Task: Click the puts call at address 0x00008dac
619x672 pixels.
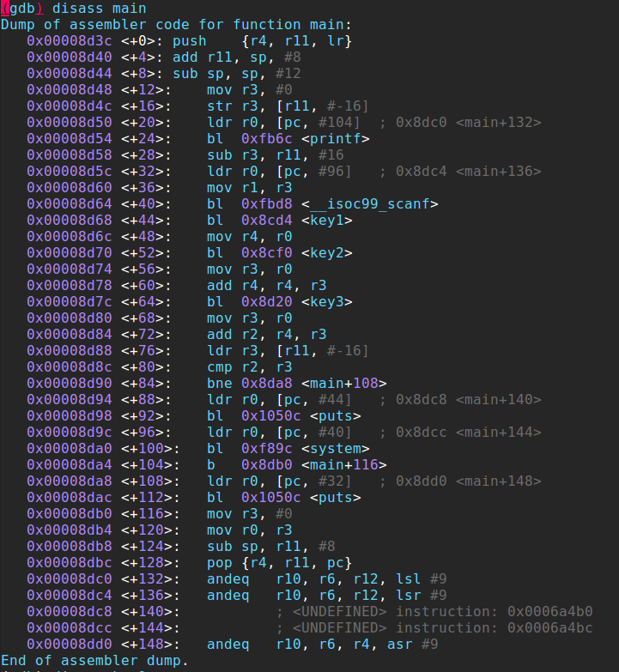Action: point(284,497)
